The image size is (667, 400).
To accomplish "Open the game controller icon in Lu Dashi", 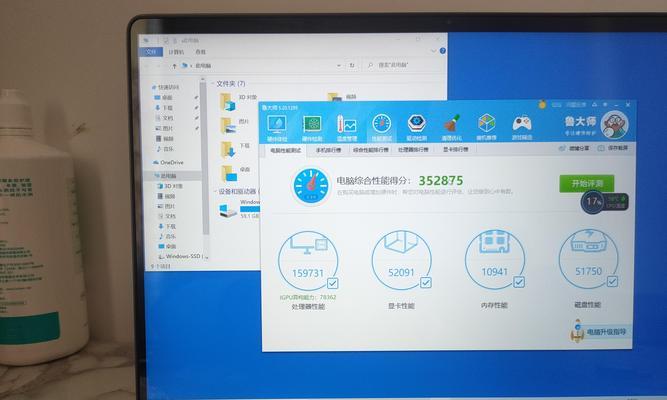I will (522, 126).
